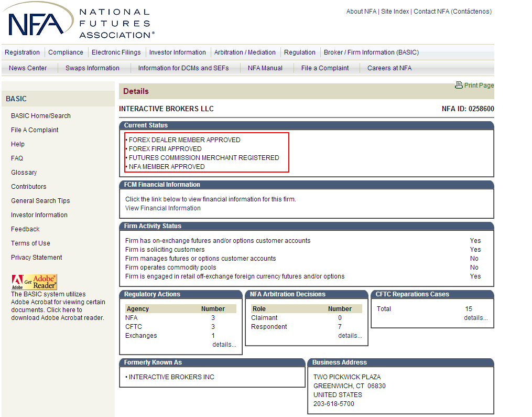This screenshot has height=417, width=532.
Task: Click NFA MEMBER APPROVED status
Action: [x=167, y=167]
